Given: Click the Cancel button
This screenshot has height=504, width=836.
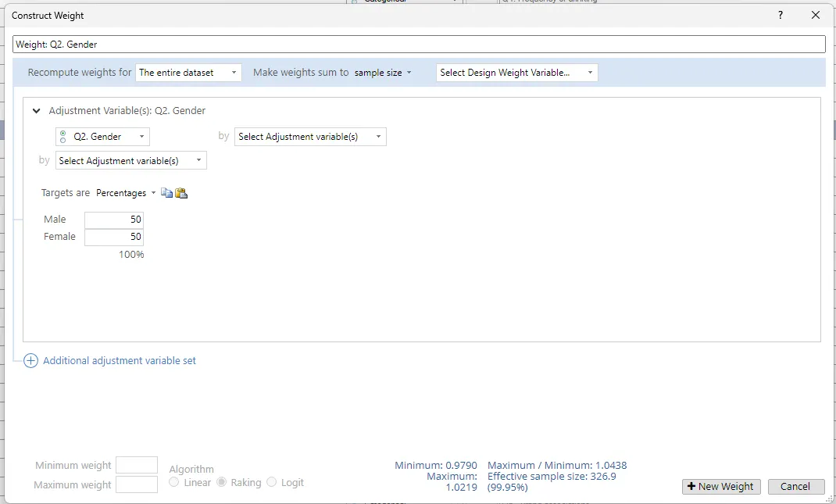Looking at the screenshot, I should (x=795, y=486).
